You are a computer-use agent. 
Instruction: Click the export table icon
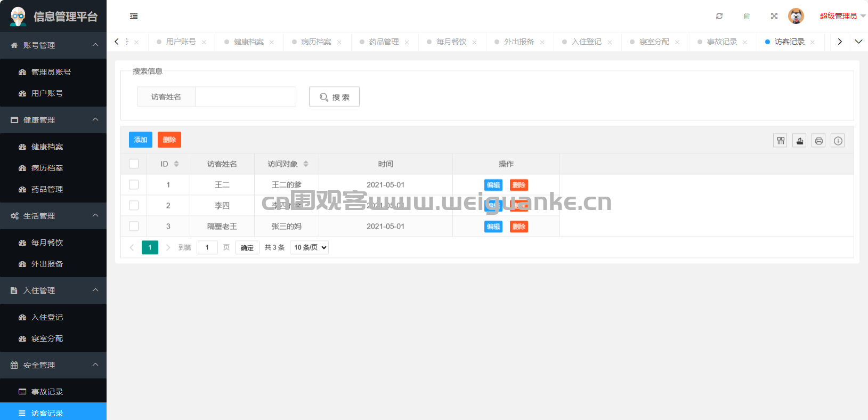click(800, 141)
